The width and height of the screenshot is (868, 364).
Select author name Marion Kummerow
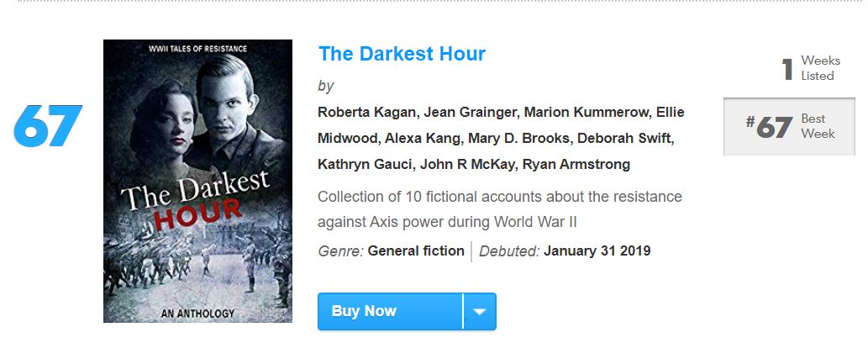[586, 113]
